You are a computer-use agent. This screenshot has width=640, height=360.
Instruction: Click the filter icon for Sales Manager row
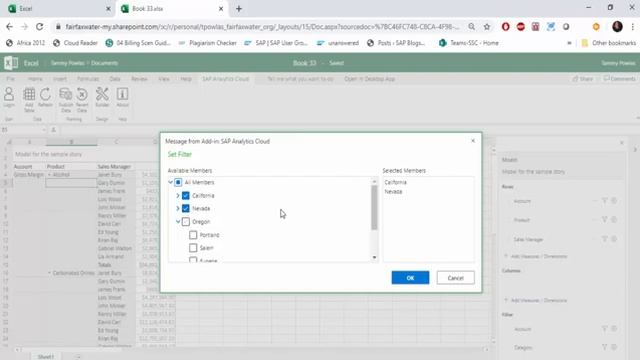tap(604, 239)
